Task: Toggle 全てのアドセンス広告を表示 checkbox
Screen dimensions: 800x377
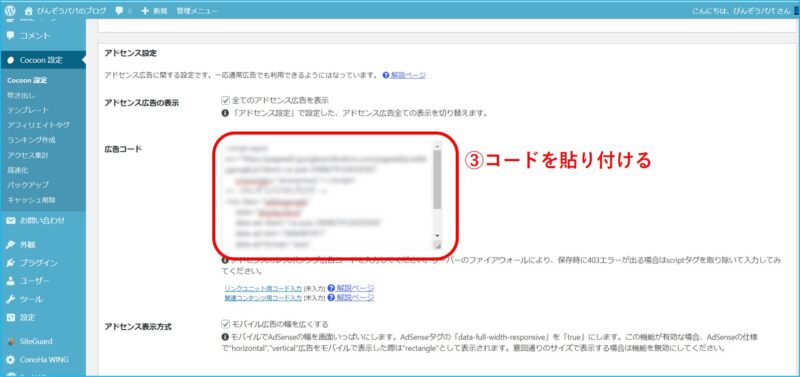Action: click(x=225, y=100)
